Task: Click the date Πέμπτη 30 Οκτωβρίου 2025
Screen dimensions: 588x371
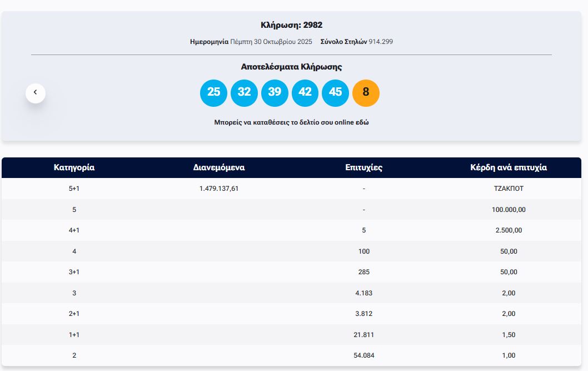Action: click(x=271, y=42)
